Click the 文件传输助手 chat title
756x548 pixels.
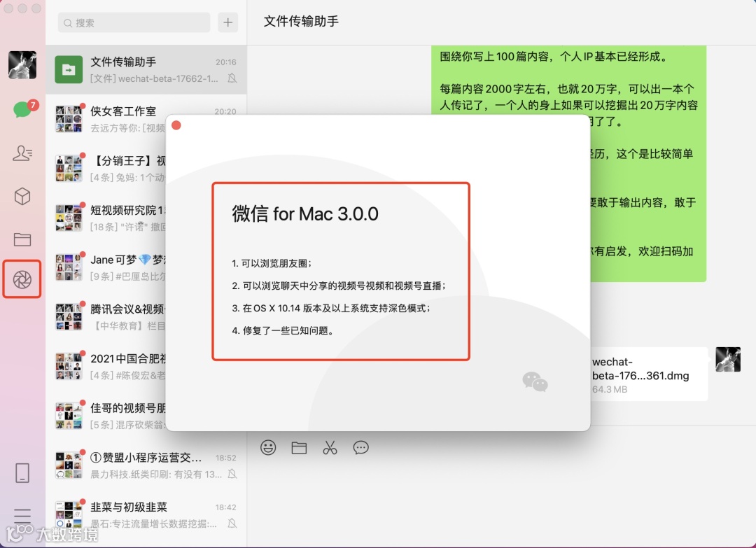pos(301,21)
